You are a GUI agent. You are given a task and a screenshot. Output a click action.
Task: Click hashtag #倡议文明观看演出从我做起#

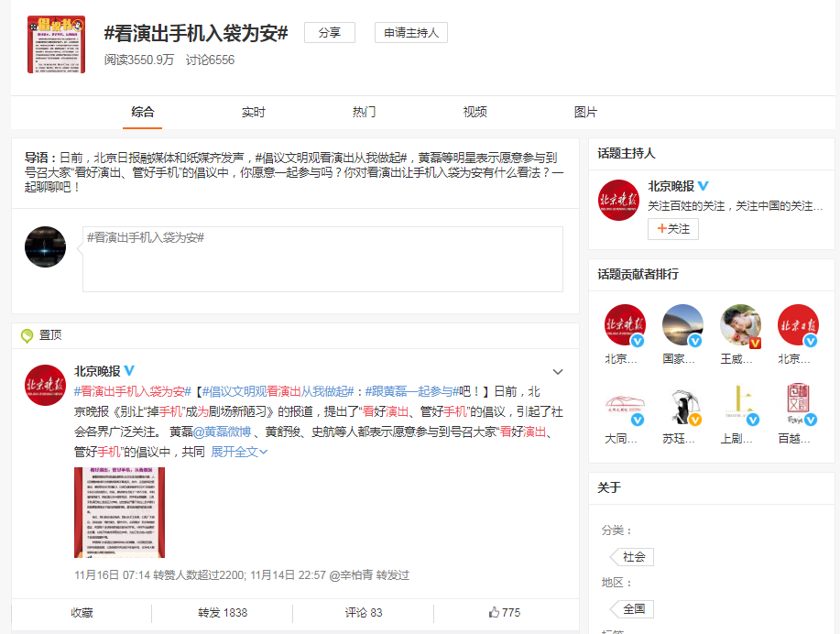point(278,392)
